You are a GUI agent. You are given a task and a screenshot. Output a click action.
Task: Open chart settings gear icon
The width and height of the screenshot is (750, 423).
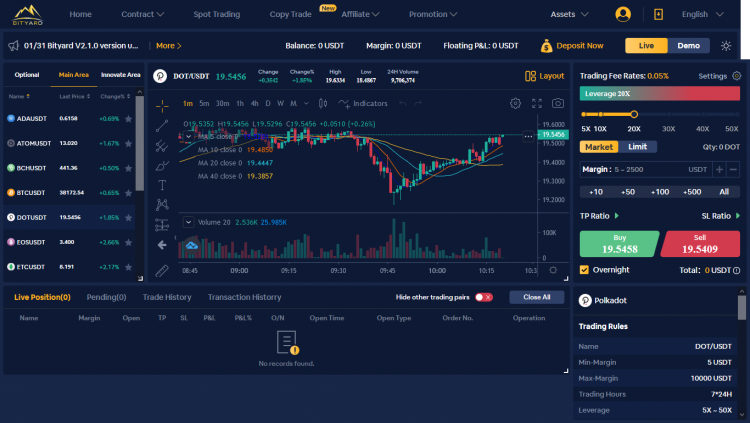coord(515,103)
